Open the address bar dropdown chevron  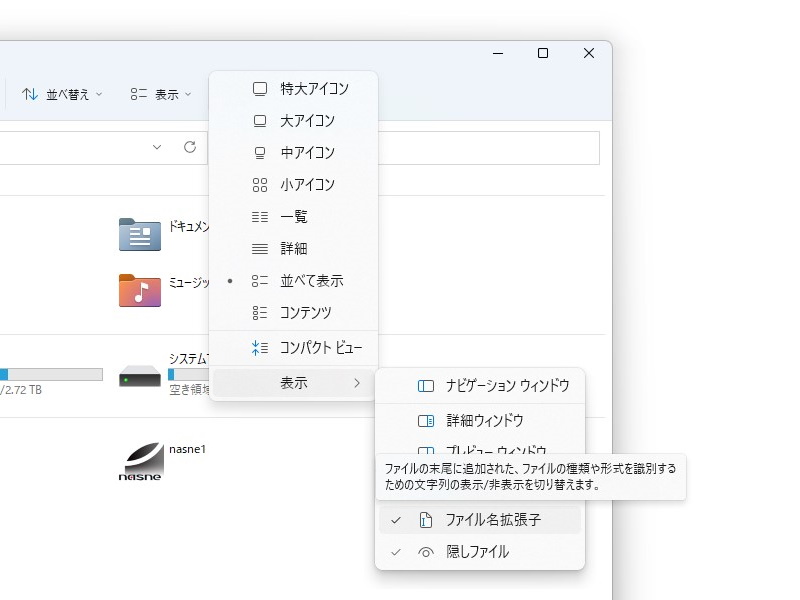tap(156, 147)
